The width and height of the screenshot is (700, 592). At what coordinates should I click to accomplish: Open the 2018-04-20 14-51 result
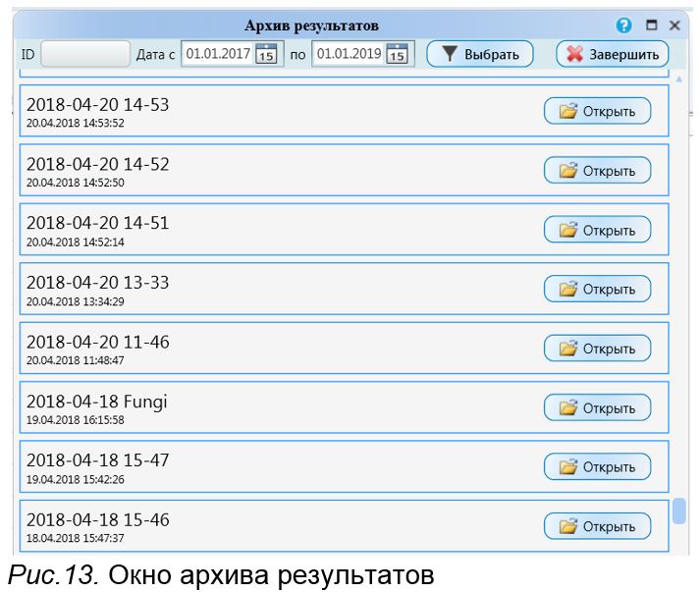(597, 230)
